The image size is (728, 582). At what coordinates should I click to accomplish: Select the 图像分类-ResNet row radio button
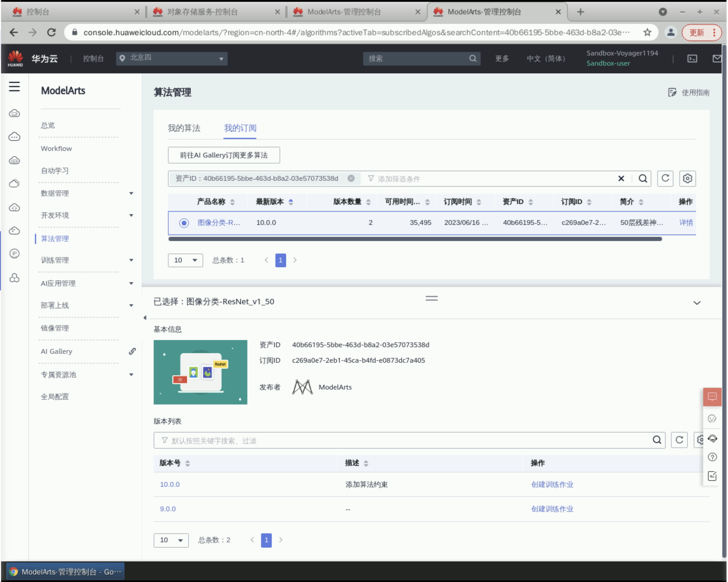(x=184, y=223)
